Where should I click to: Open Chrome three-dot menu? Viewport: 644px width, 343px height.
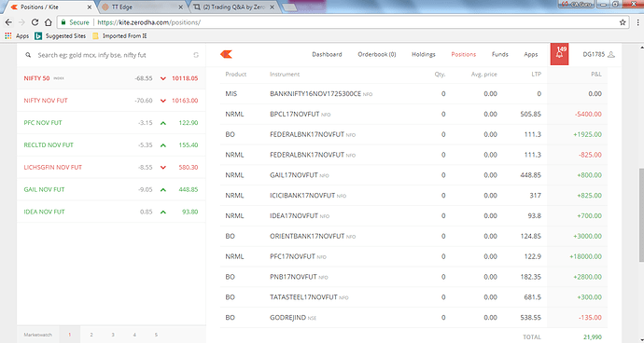[x=637, y=22]
